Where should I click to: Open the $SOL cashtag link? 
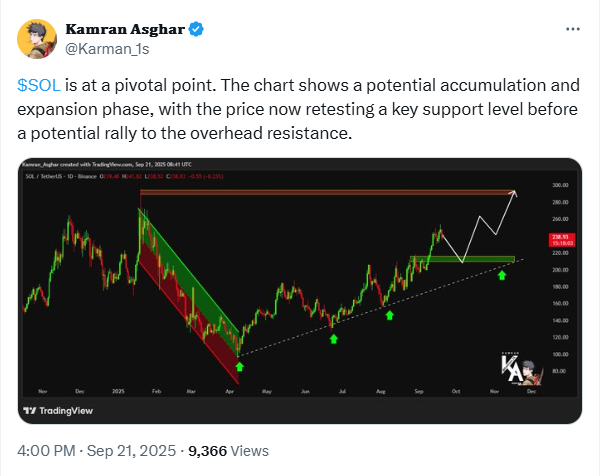click(x=39, y=85)
